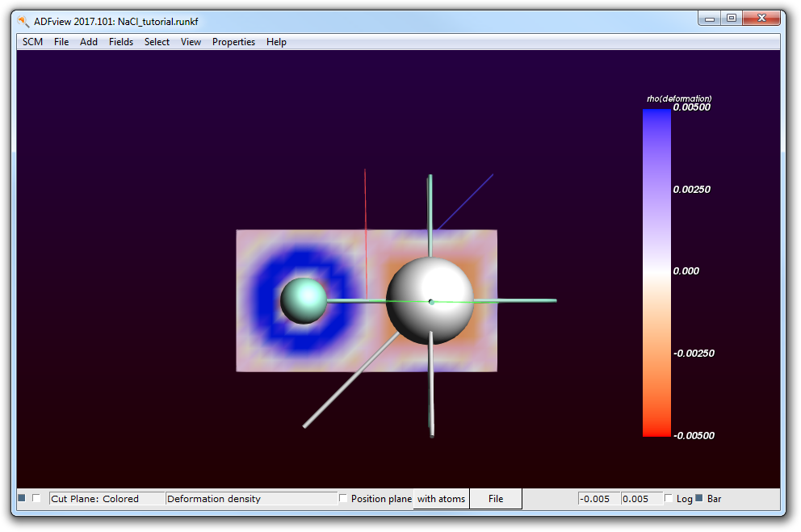The height and width of the screenshot is (532, 801).
Task: Click the rho(deformation) color scale bar
Action: pos(656,273)
